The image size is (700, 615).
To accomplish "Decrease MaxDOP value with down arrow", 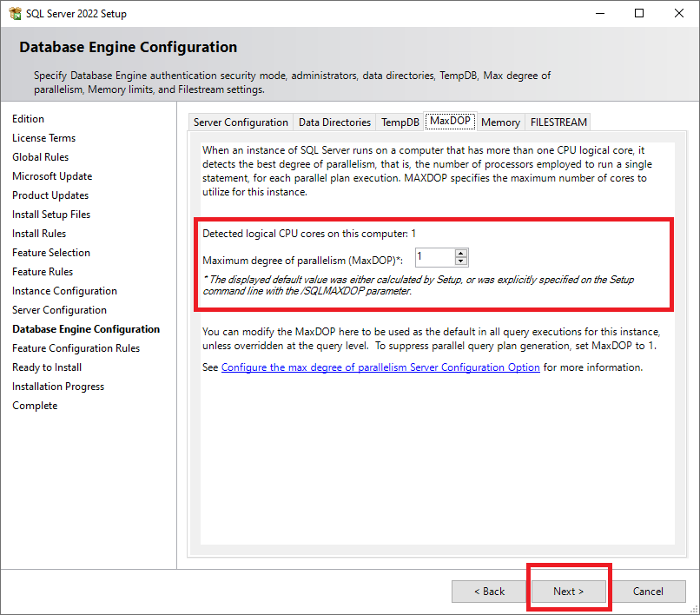I will point(461,261).
